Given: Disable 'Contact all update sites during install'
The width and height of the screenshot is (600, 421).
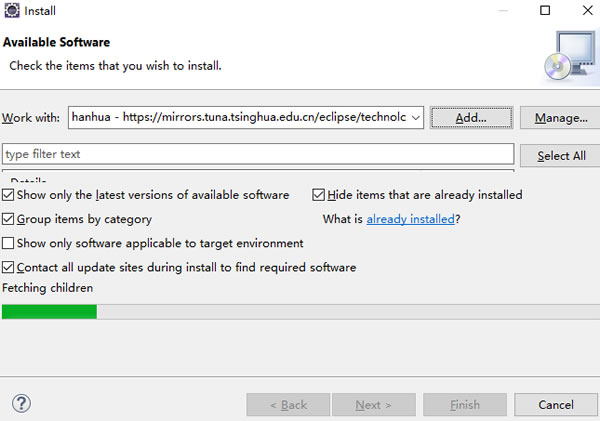Looking at the screenshot, I should click(9, 268).
